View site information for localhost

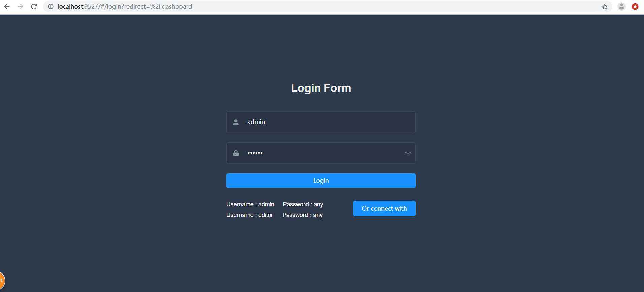[x=51, y=6]
